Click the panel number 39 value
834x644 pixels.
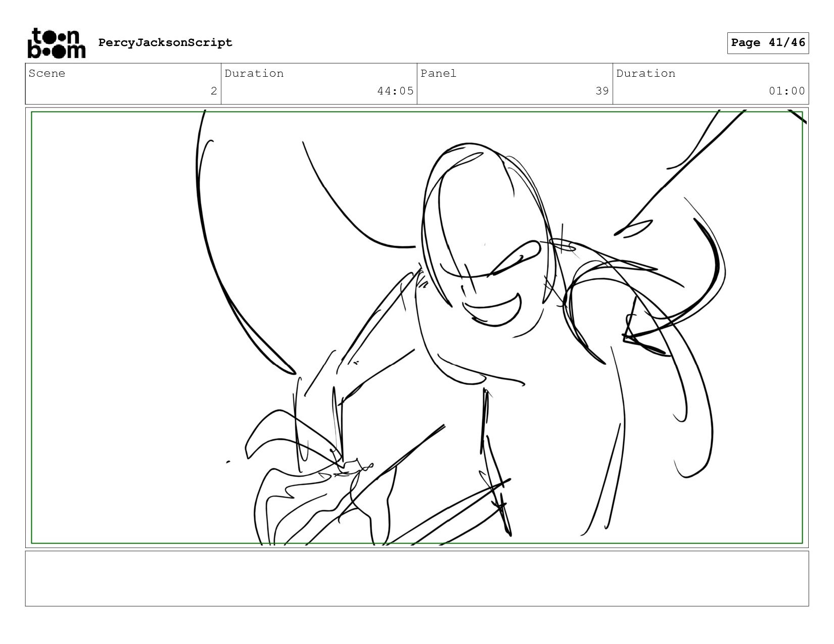[602, 91]
